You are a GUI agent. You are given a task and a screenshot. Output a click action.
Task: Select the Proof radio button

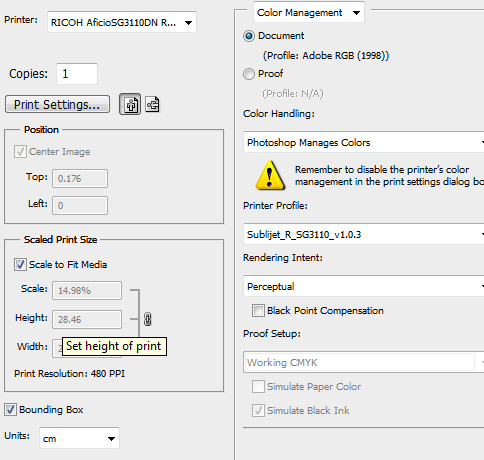coord(249,74)
